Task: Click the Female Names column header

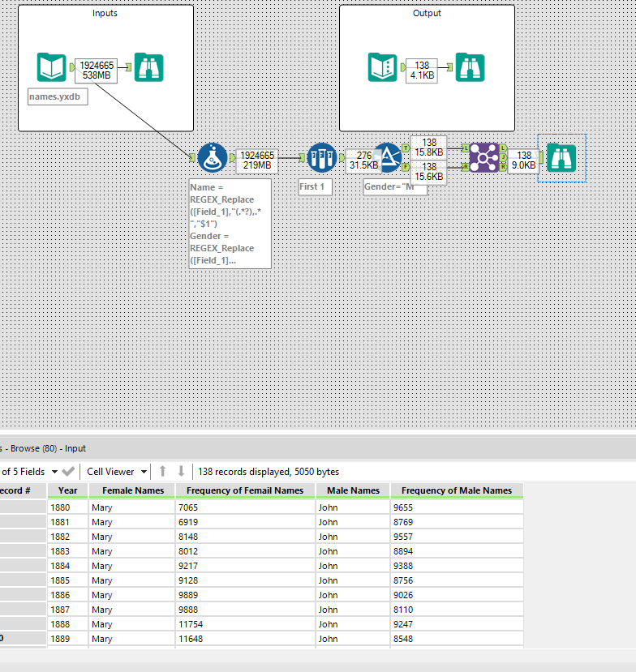Action: 132,490
